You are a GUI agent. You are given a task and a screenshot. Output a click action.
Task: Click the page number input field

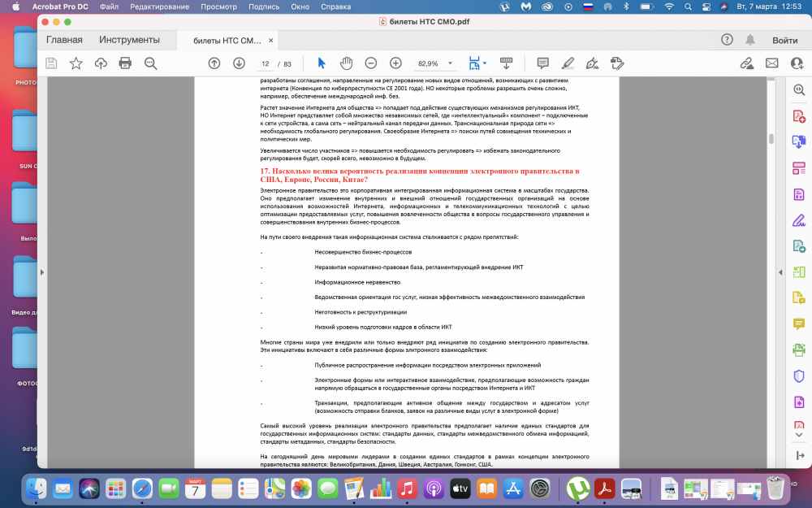point(266,63)
